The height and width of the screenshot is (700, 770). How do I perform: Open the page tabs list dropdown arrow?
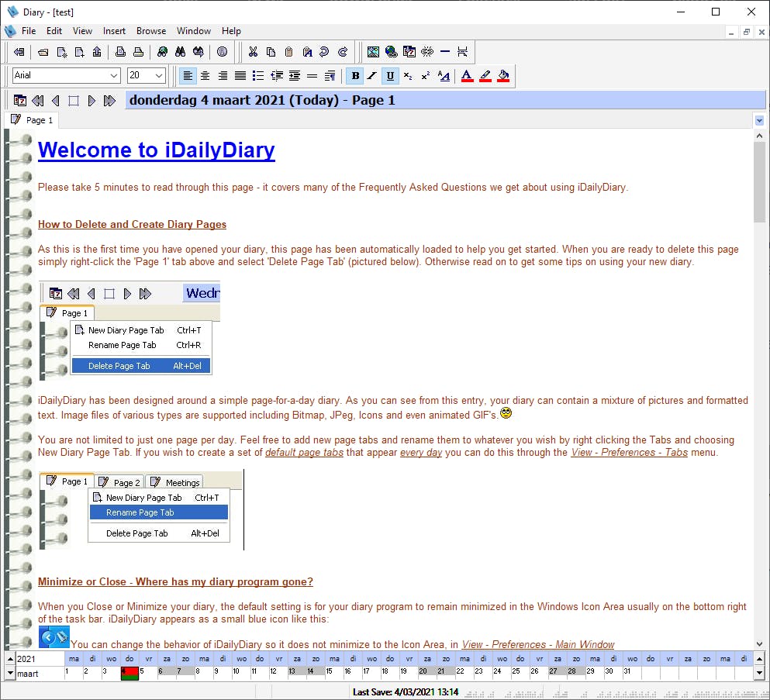coord(759,120)
